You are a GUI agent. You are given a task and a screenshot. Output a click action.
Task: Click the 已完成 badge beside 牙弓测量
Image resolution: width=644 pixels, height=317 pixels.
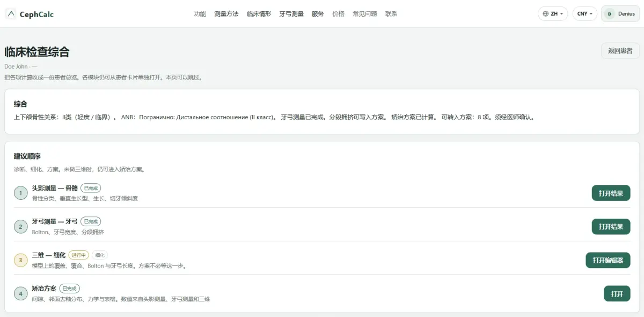(91, 221)
